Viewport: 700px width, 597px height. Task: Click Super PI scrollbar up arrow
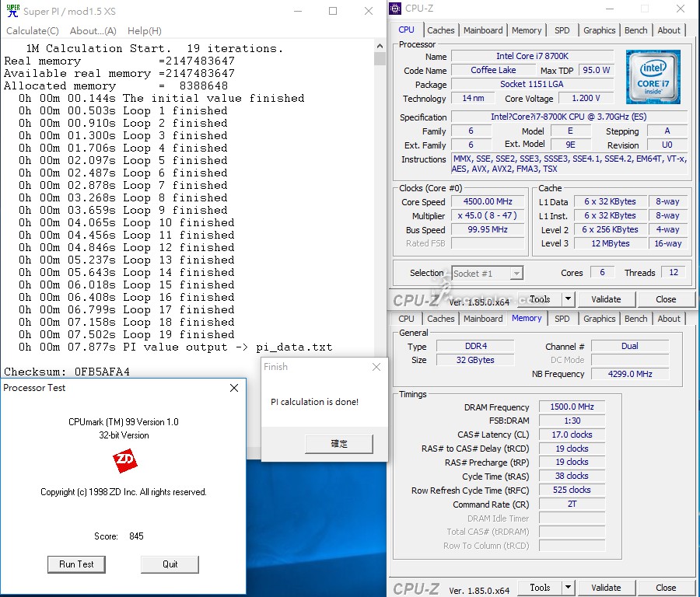380,46
